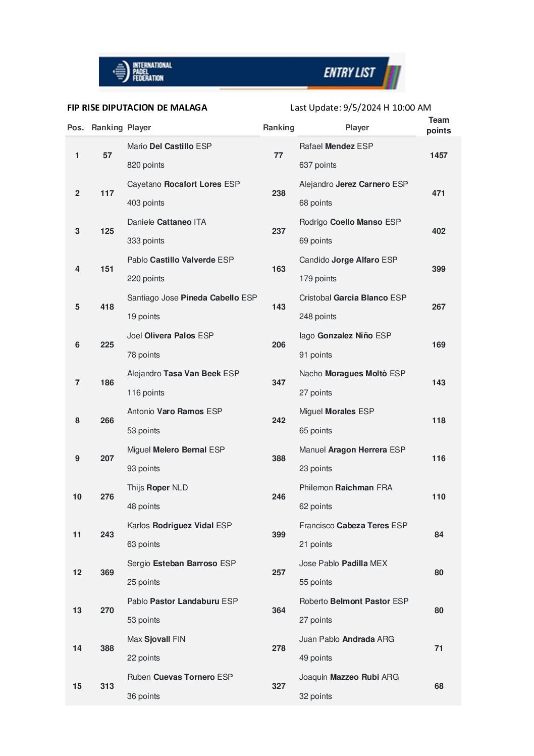Click Thijs Roper NLD player name
Image resolution: width=534 pixels, height=756 pixels.
(x=157, y=488)
